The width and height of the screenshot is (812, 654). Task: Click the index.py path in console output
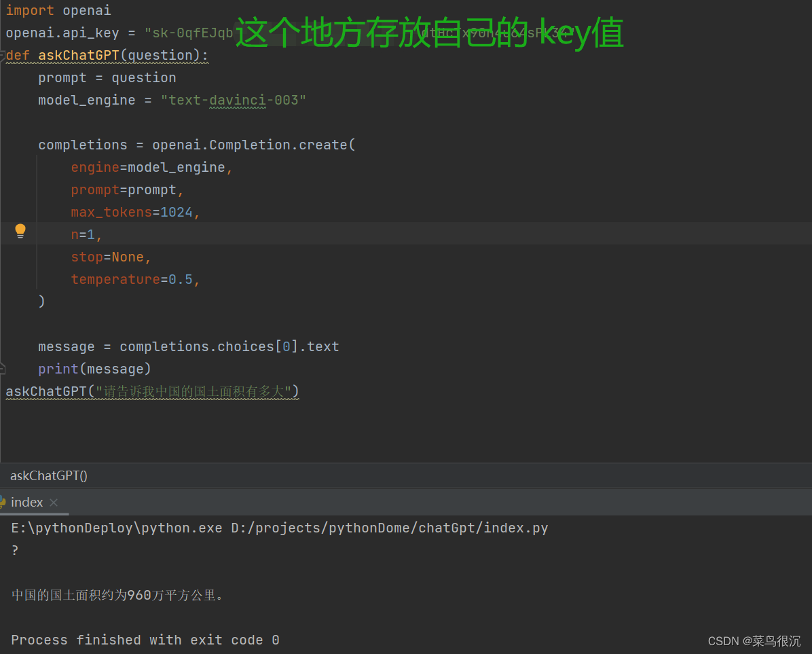pos(390,528)
